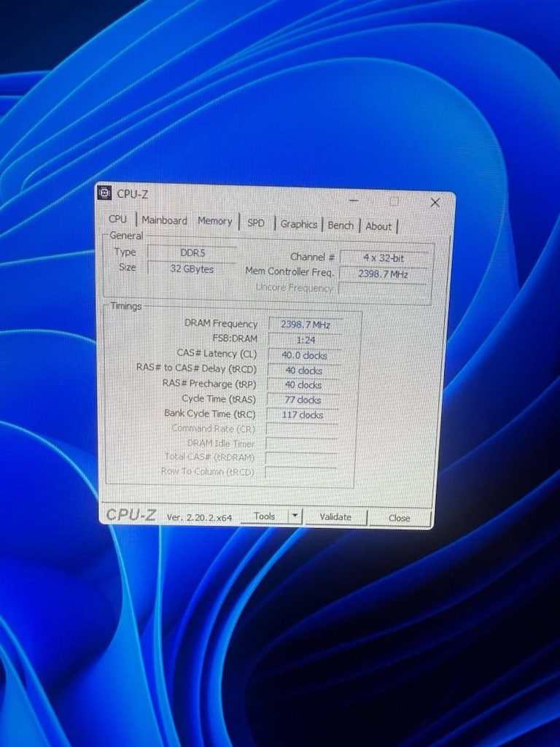Click the Validate button
560x747 pixels.
(x=335, y=517)
